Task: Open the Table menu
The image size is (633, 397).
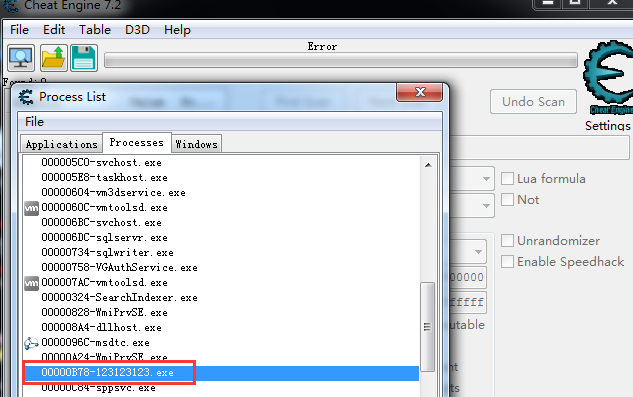Action: click(x=95, y=29)
